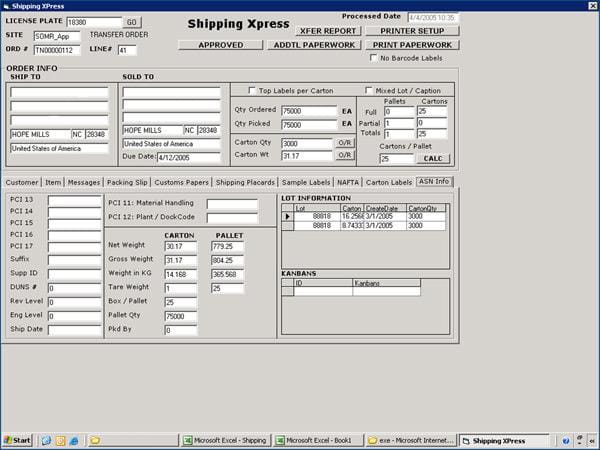Viewport: 600px width, 450px height.
Task: Click the Kanbans column header
Action: click(386, 283)
